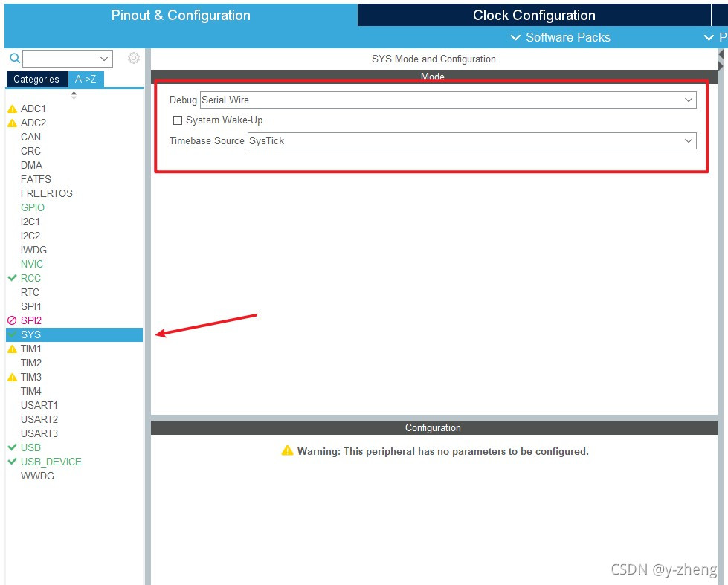Switch to Pinout & Configuration tab
Screen dimensions: 728x585
coord(181,16)
